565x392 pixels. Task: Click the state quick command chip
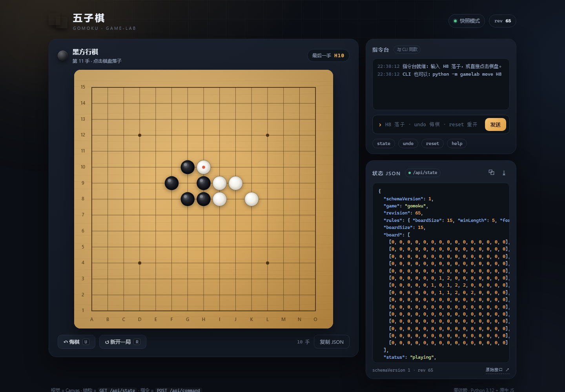pos(384,143)
